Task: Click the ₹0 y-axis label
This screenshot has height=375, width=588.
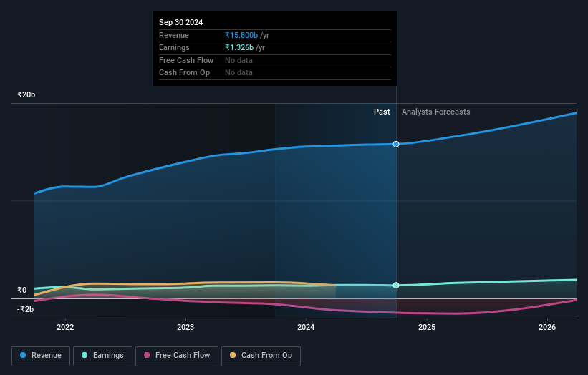Action: coord(22,290)
